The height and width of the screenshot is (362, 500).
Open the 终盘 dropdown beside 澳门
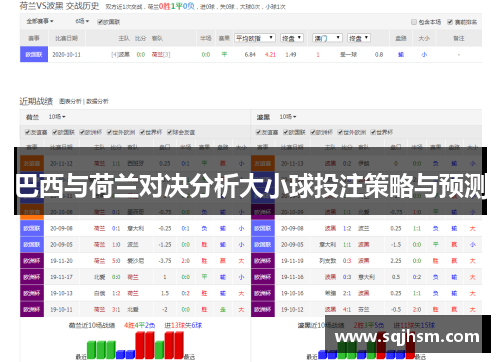[x=359, y=38]
